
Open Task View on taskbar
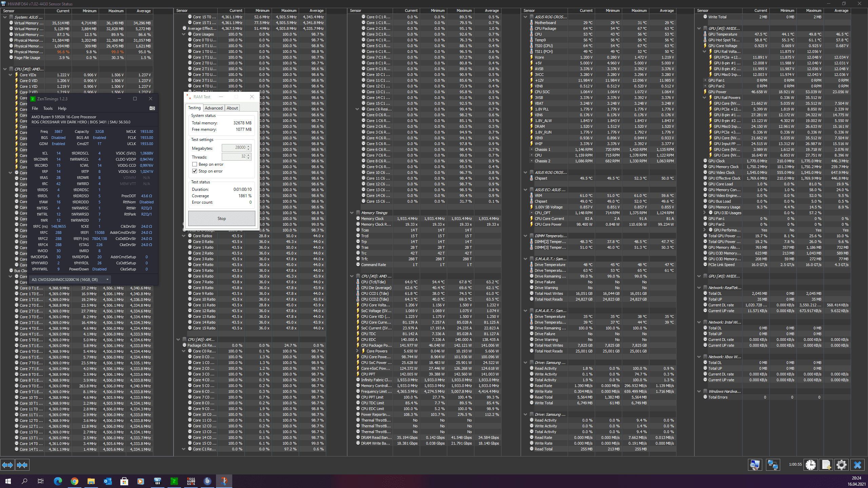pos(41,481)
